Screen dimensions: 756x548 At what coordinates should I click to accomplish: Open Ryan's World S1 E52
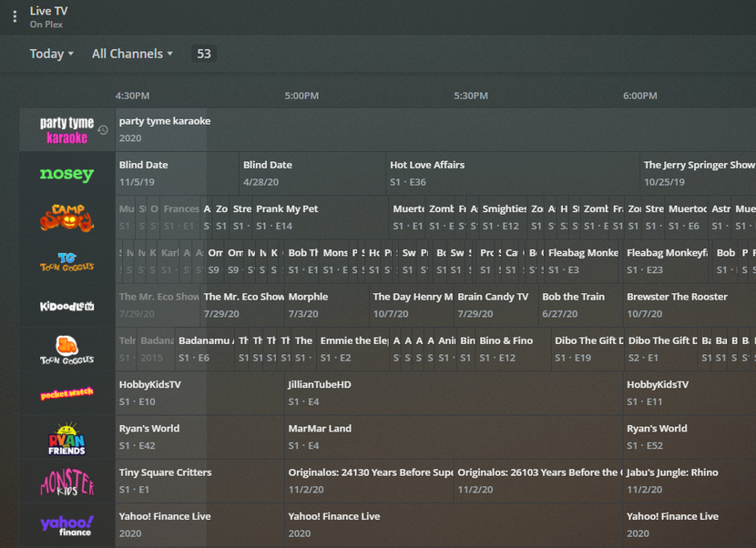click(x=690, y=437)
